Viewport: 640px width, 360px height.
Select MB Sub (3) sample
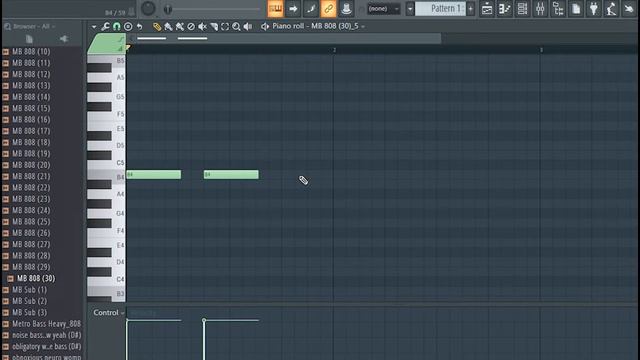pos(29,312)
